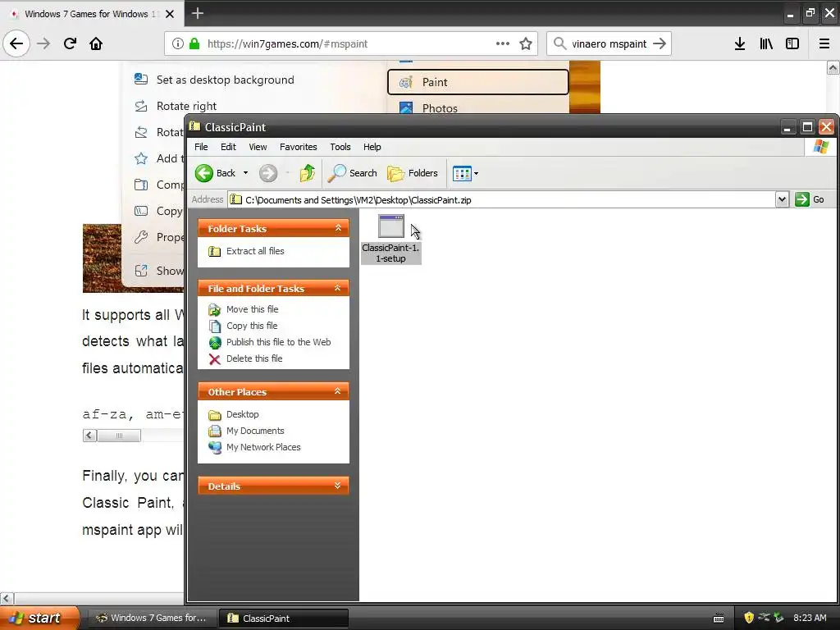Submit search arrow in Firefox search box
This screenshot has width=840, height=630.
click(x=660, y=44)
